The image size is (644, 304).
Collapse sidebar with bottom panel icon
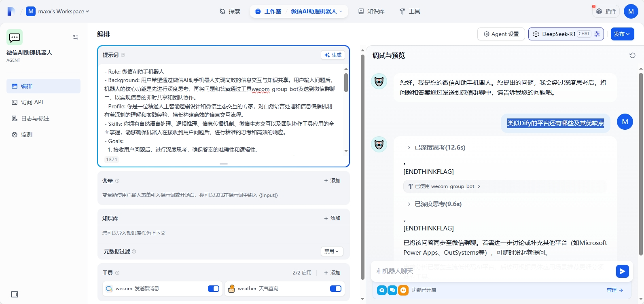click(x=15, y=294)
